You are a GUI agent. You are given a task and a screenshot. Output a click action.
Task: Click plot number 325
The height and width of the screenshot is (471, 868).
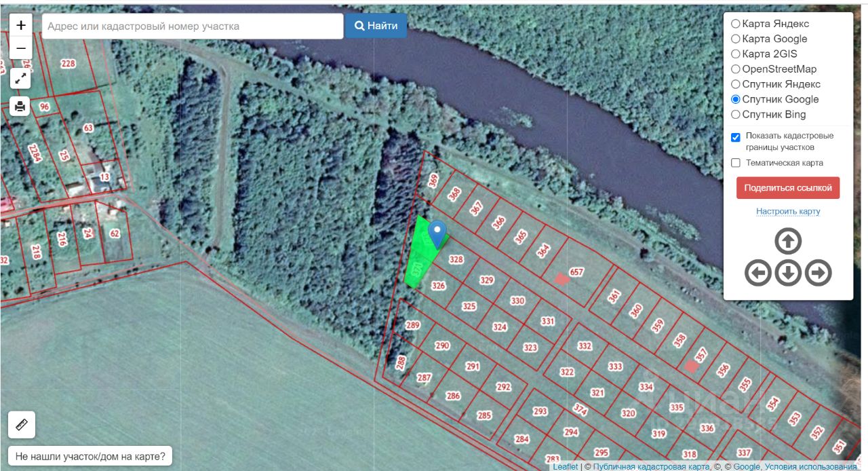pos(469,306)
